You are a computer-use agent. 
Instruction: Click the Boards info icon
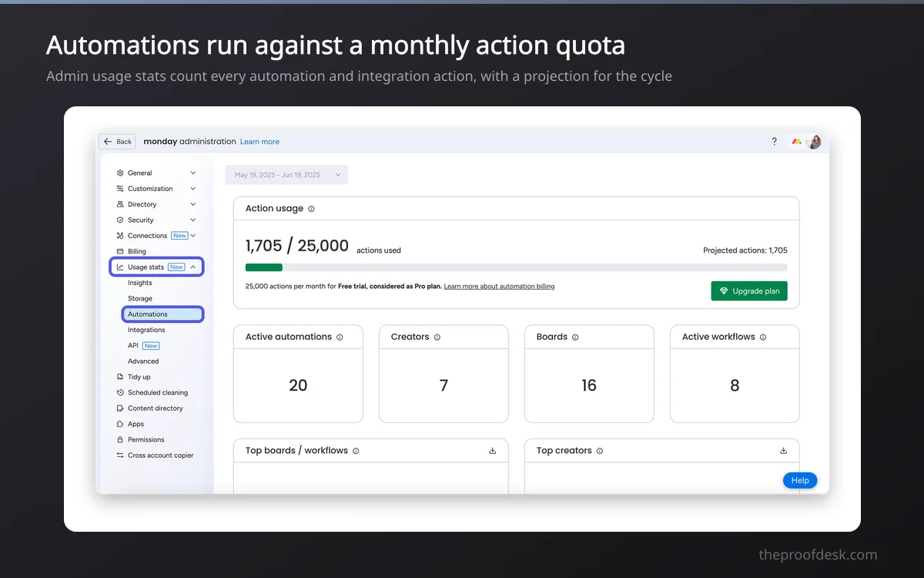click(575, 338)
